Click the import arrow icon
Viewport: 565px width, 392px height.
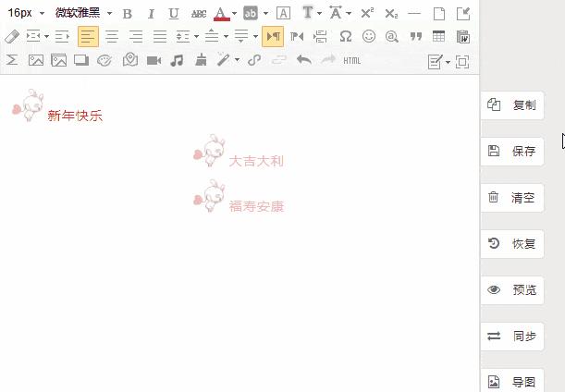coord(463,14)
